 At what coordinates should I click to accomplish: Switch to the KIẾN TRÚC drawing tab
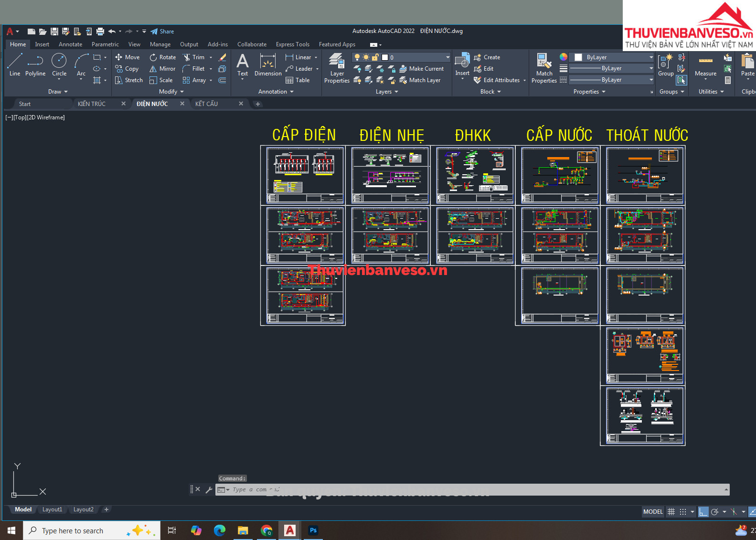92,104
